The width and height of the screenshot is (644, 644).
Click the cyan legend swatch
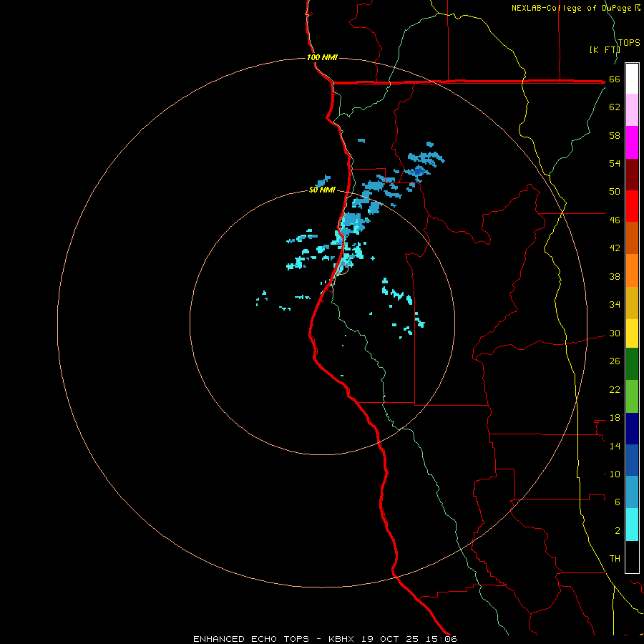click(x=632, y=525)
